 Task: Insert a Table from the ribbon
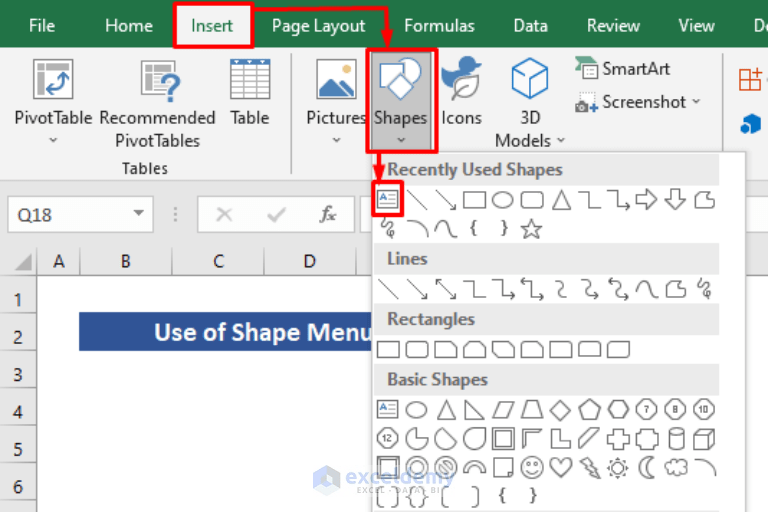point(250,93)
